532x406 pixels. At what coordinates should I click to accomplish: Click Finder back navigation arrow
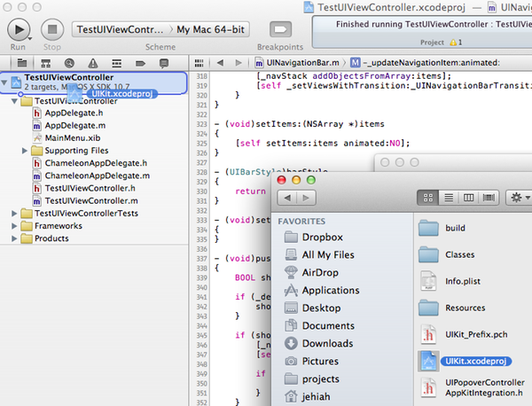tap(287, 198)
